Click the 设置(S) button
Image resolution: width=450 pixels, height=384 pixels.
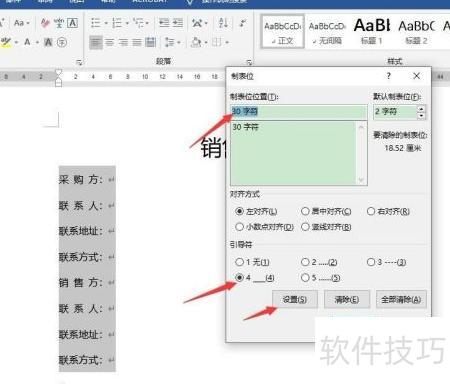point(295,299)
